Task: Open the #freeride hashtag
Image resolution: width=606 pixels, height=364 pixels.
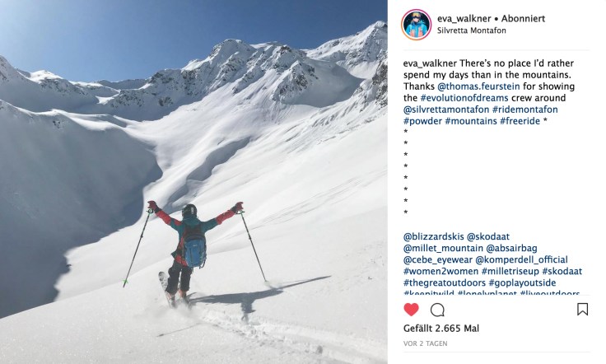Action: (520, 121)
